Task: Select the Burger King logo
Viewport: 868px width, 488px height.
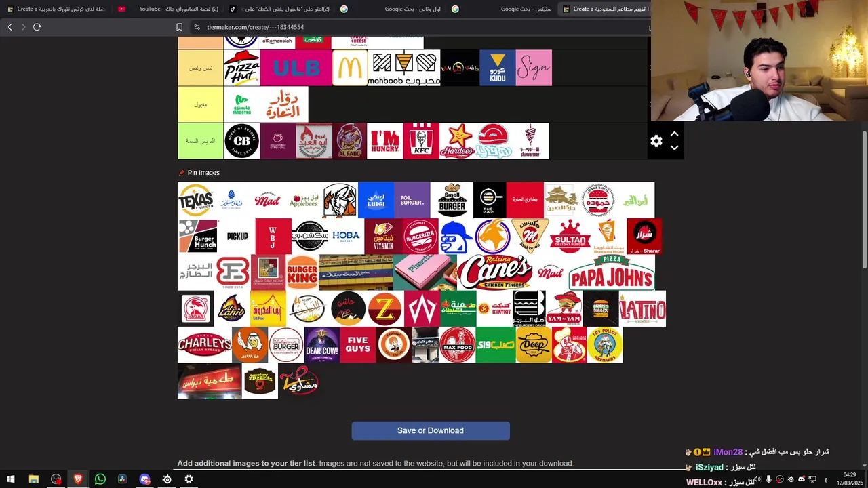Action: coord(302,272)
